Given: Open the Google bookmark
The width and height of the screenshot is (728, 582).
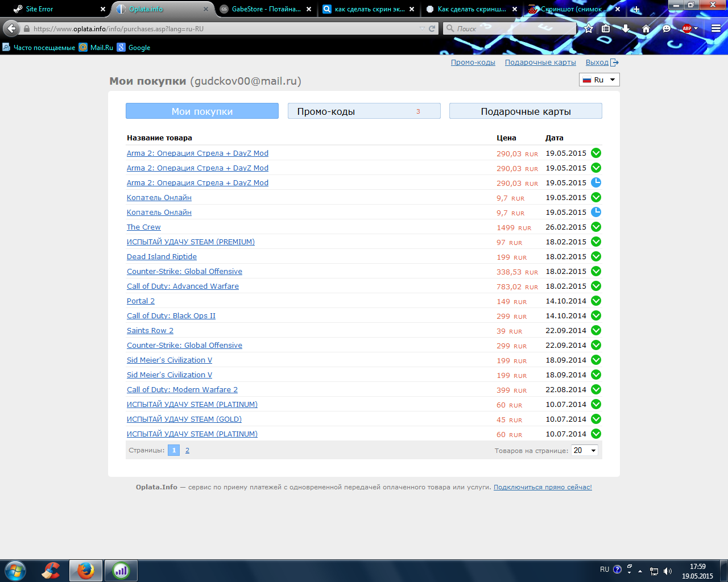Looking at the screenshot, I should point(134,48).
